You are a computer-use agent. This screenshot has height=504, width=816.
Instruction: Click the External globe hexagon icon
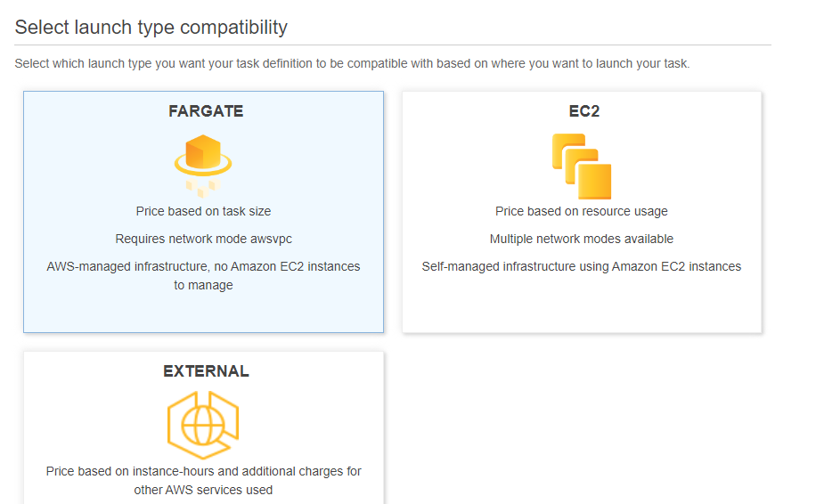(203, 425)
